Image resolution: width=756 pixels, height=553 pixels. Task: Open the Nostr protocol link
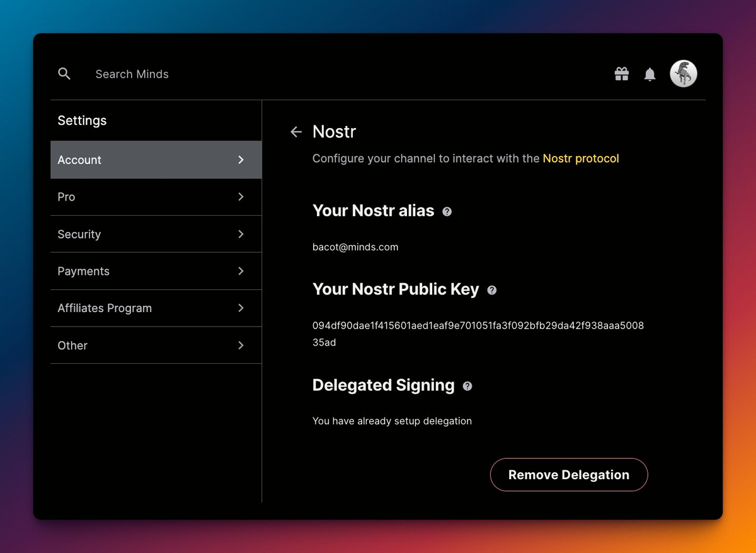tap(581, 158)
